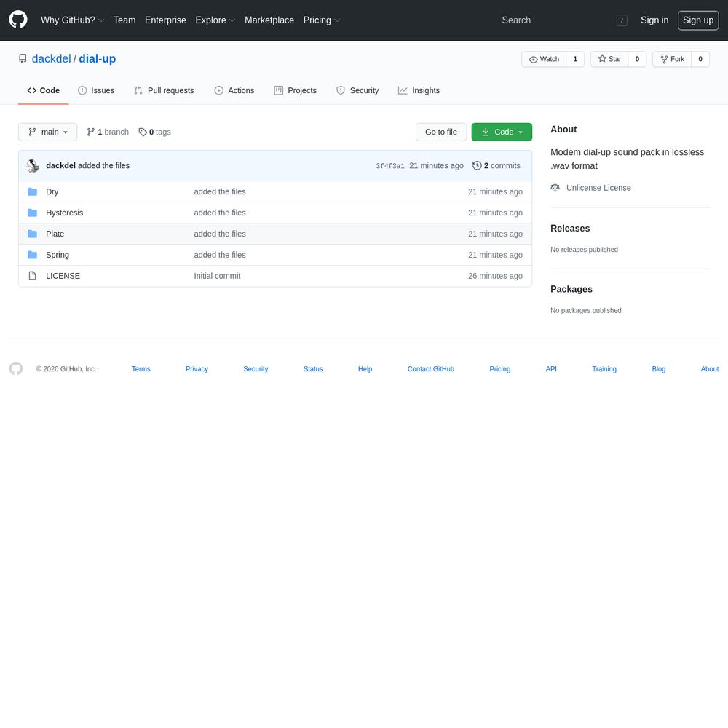728x728 pixels.
Task: Click the Hysteresis folder icon
Action: 32,213
